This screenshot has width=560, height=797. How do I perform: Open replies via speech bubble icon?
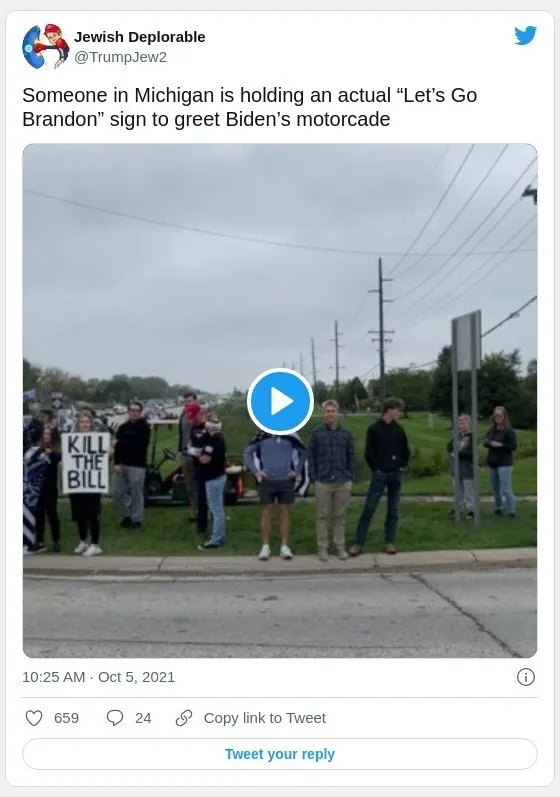coord(115,718)
